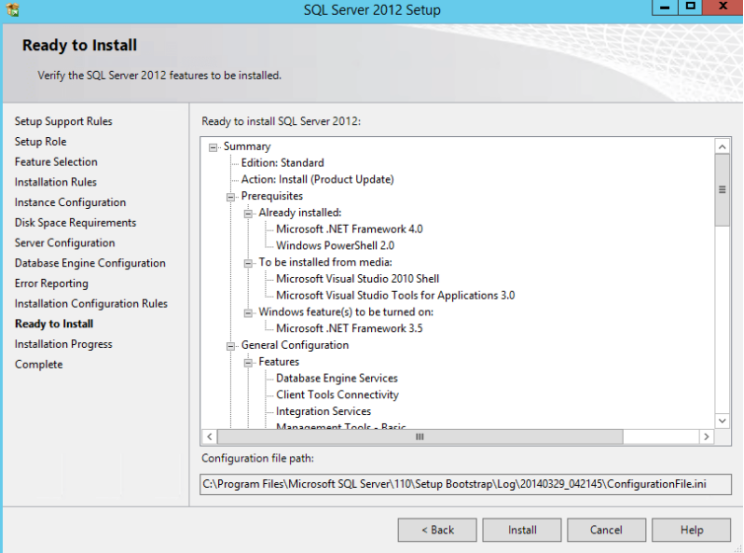Open the Installation Rules step
Screen dimensions: 744x553
tap(56, 182)
